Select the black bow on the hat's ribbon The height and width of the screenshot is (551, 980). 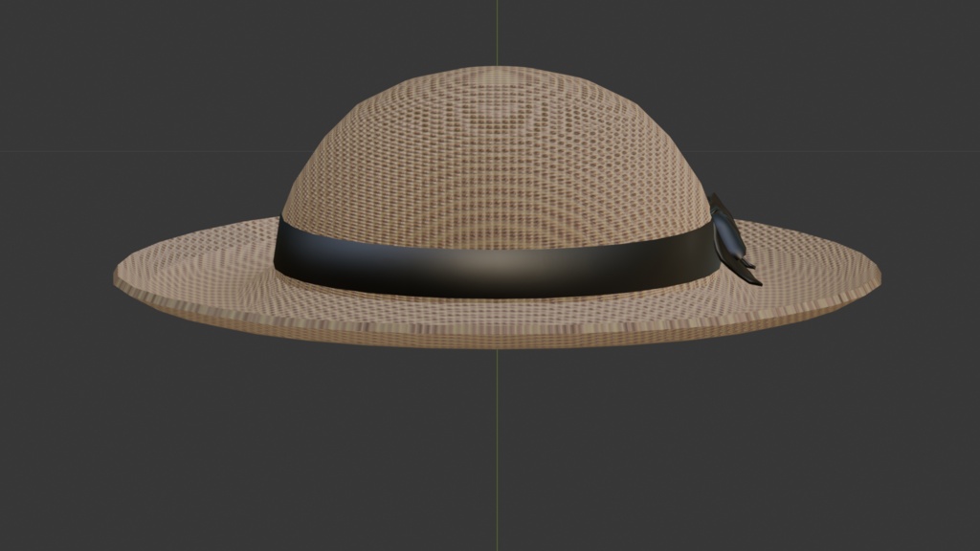pos(734,240)
